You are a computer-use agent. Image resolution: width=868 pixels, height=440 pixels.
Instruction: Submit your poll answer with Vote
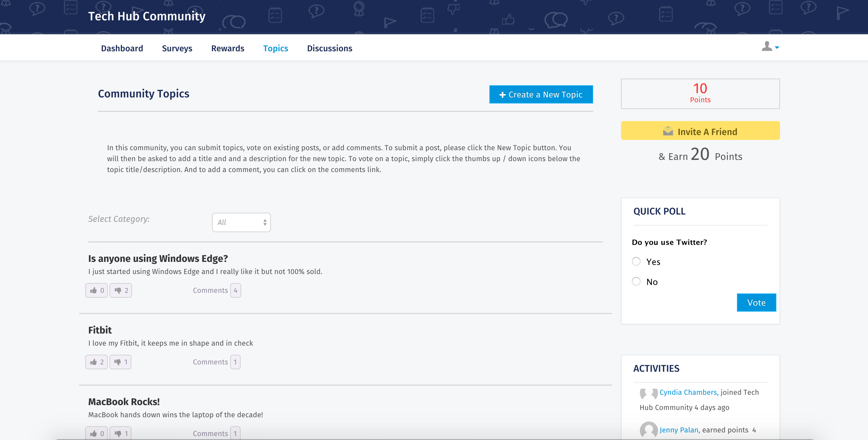tap(756, 302)
